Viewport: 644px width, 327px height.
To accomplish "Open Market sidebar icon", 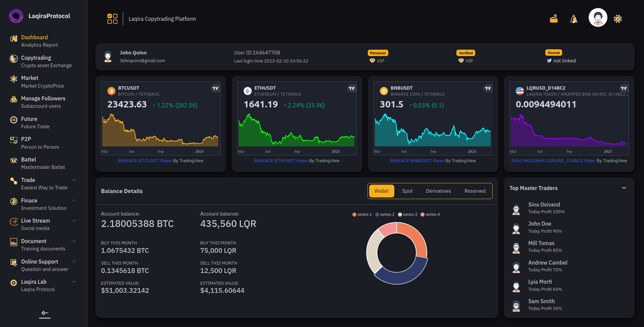I will [13, 79].
